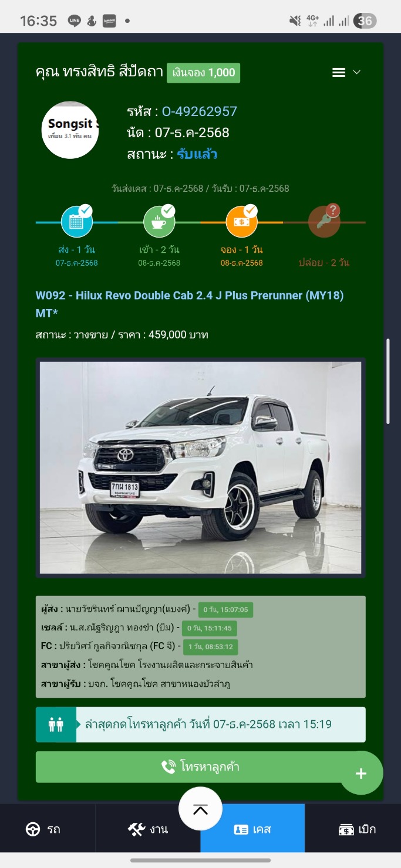
Task: Open the white Hilux Revo photo
Action: pos(200,467)
